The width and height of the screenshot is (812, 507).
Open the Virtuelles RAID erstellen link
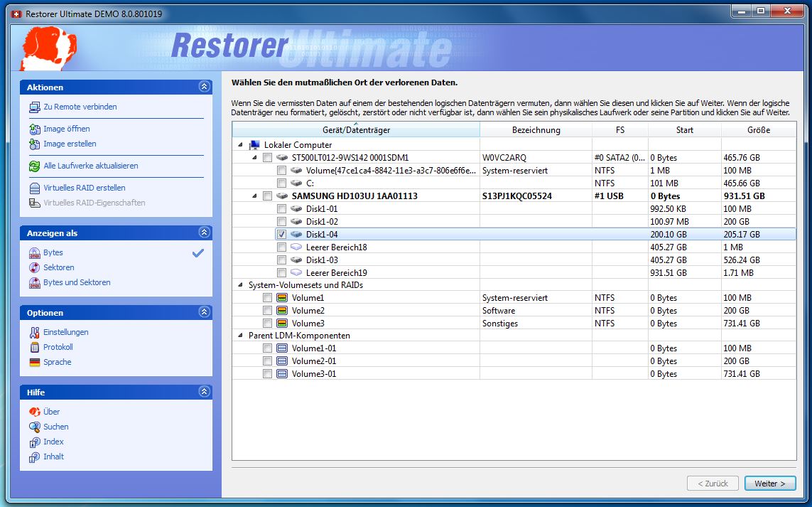pyautogui.click(x=85, y=188)
